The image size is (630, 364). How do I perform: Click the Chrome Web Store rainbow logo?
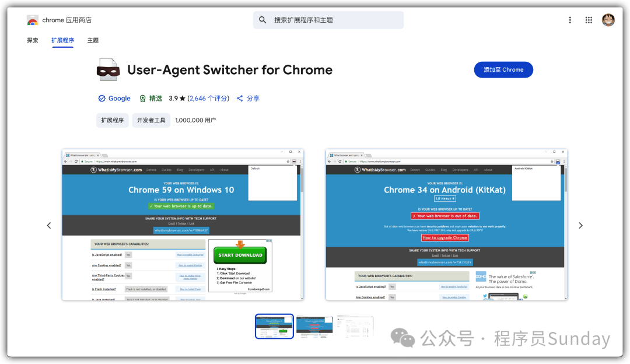tap(33, 20)
